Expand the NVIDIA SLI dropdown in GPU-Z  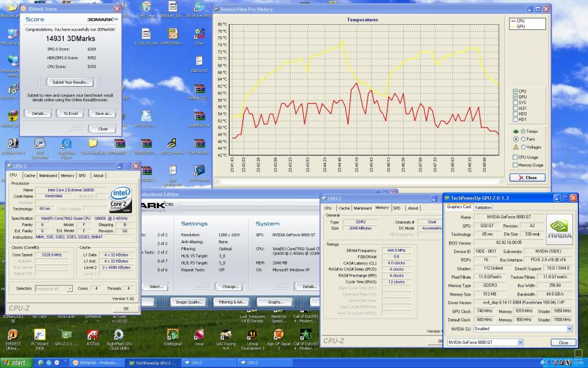569,328
